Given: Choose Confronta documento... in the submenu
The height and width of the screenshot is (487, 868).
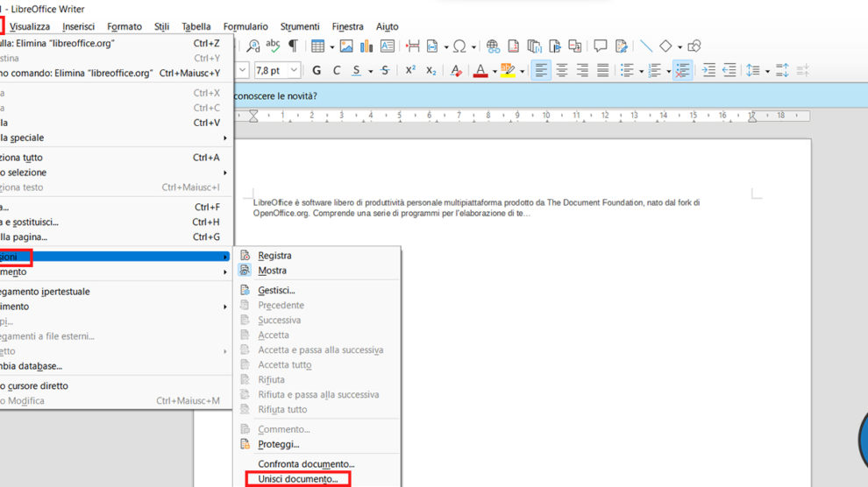Looking at the screenshot, I should point(306,463).
